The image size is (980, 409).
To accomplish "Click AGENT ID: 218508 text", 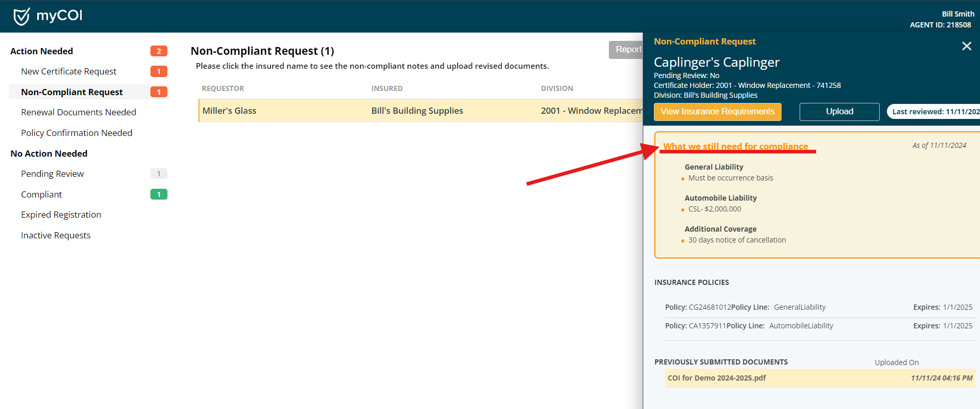I will 940,25.
